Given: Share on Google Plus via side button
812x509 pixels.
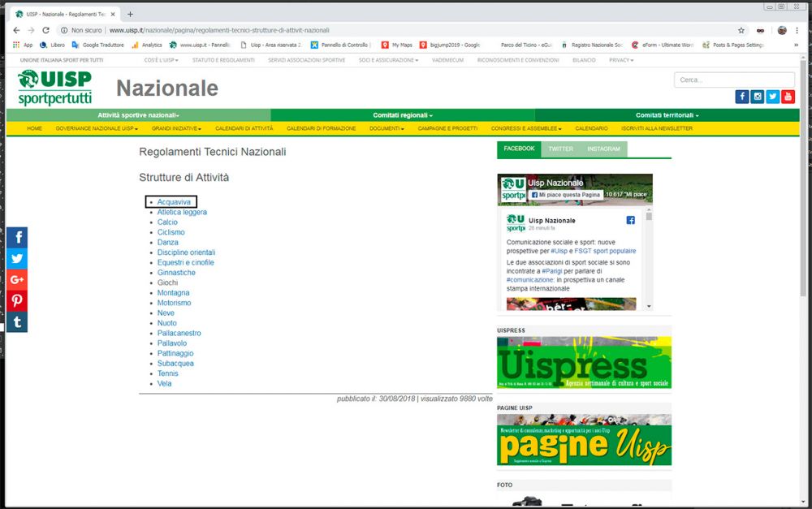Looking at the screenshot, I should pyautogui.click(x=17, y=279).
